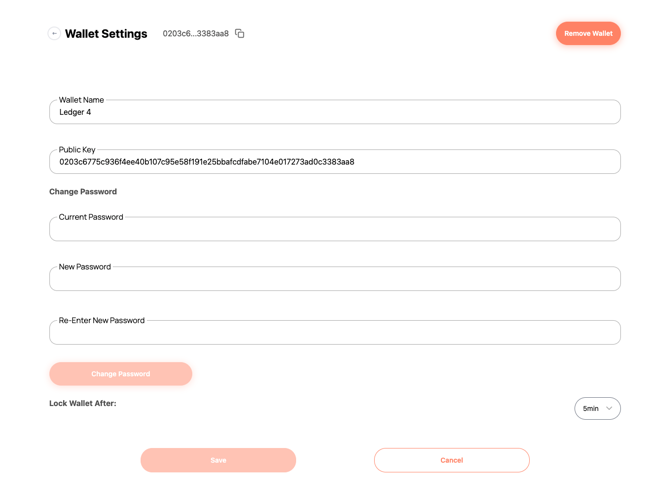Click into the Public Key field
Screen dimensions: 662x498
click(334, 162)
